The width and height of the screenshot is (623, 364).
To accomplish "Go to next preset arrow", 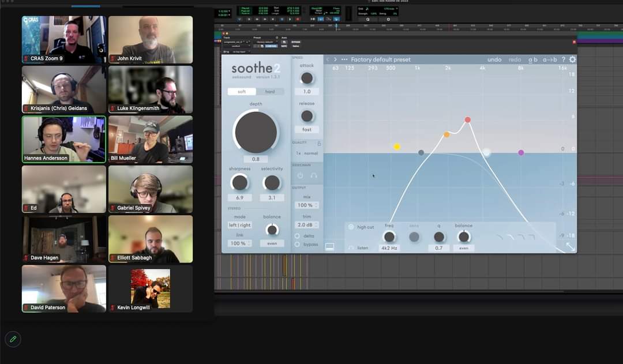I will coord(335,59).
